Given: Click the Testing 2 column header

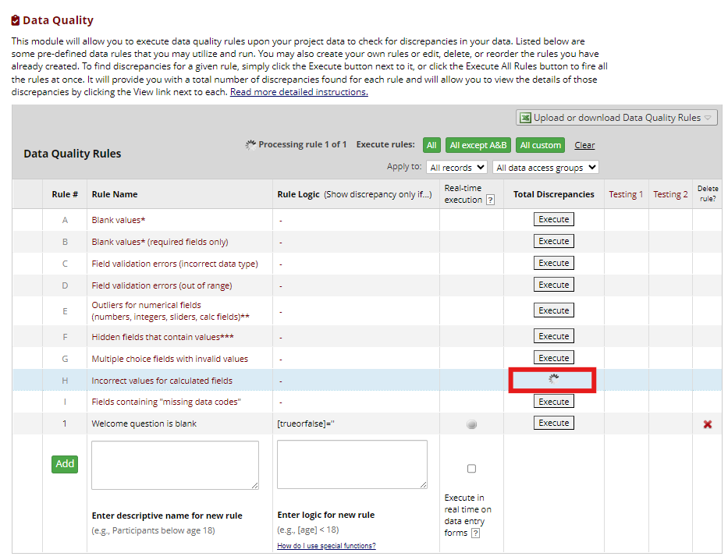Looking at the screenshot, I should 670,194.
